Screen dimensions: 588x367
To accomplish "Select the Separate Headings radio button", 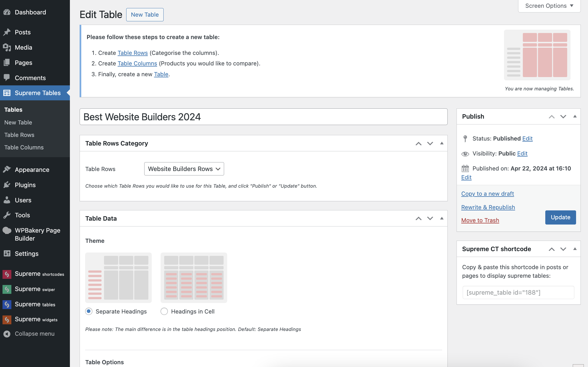I will (89, 311).
